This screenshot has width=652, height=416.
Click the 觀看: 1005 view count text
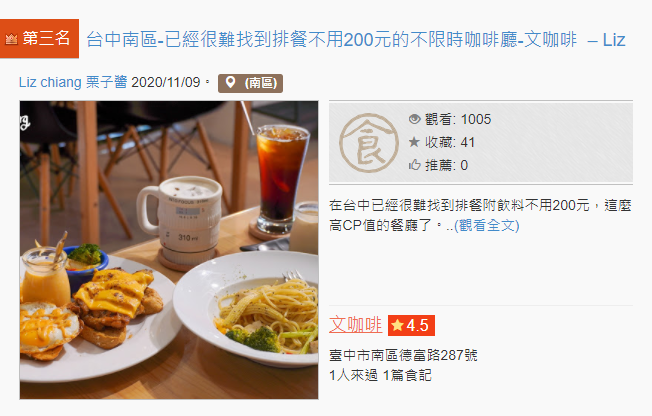(x=458, y=119)
